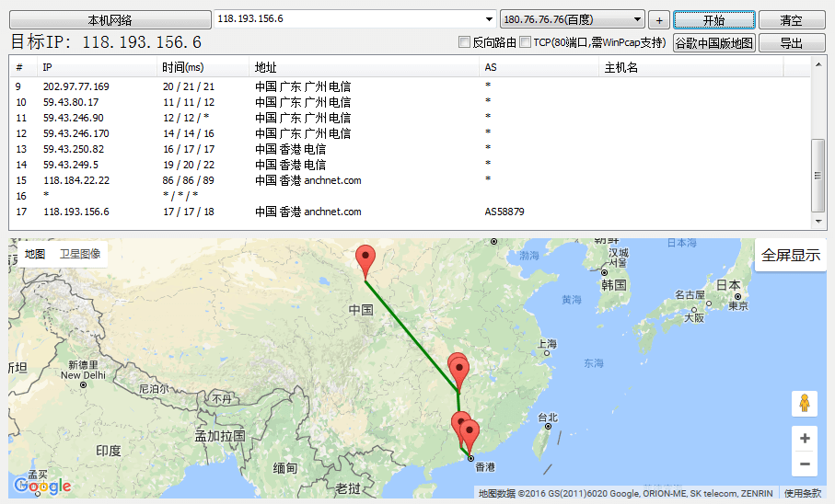Screen dimensions: 835x504
Task: Export results with 导出 button
Action: [792, 42]
